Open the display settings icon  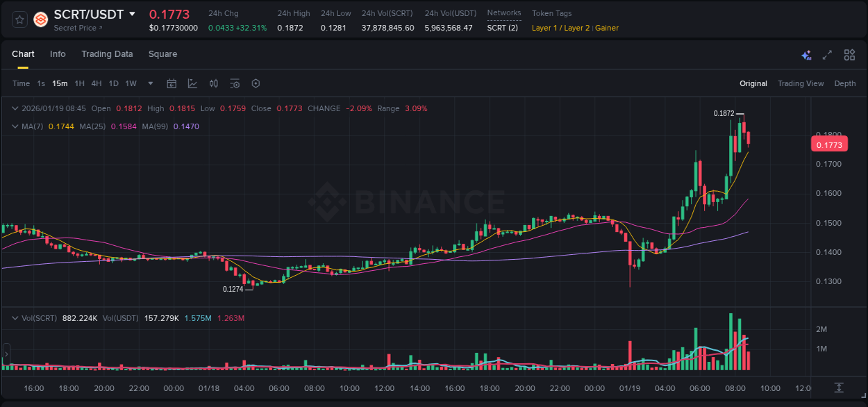click(235, 83)
